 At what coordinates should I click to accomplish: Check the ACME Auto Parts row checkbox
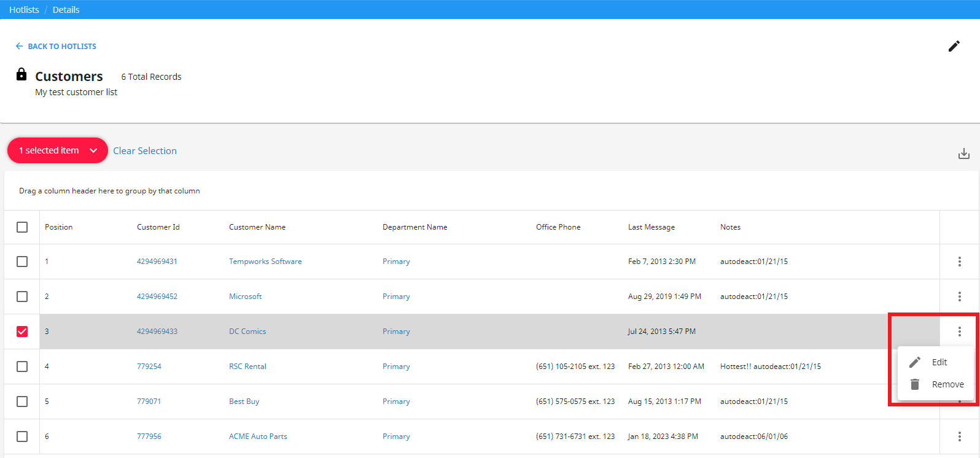22,437
